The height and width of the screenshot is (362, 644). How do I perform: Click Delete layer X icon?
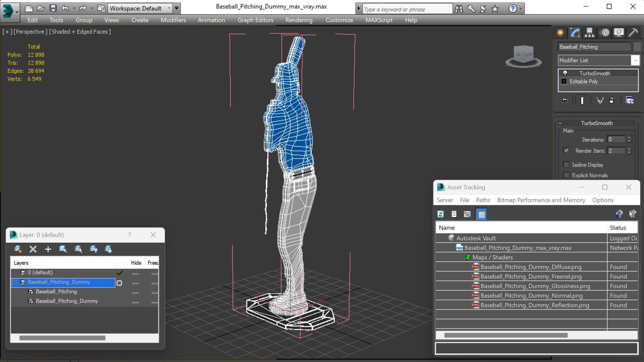click(x=33, y=249)
